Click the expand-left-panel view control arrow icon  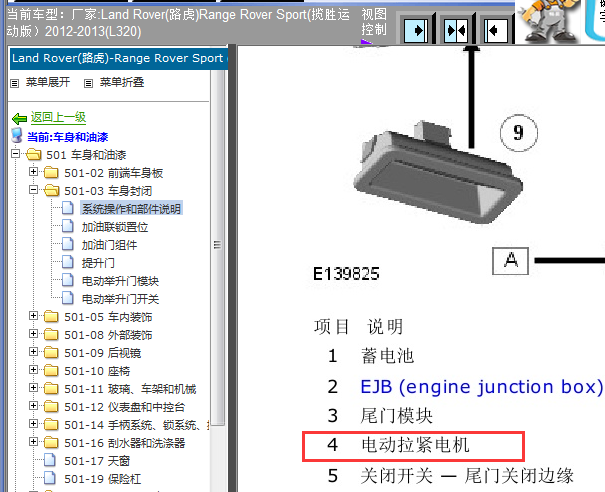tap(416, 30)
